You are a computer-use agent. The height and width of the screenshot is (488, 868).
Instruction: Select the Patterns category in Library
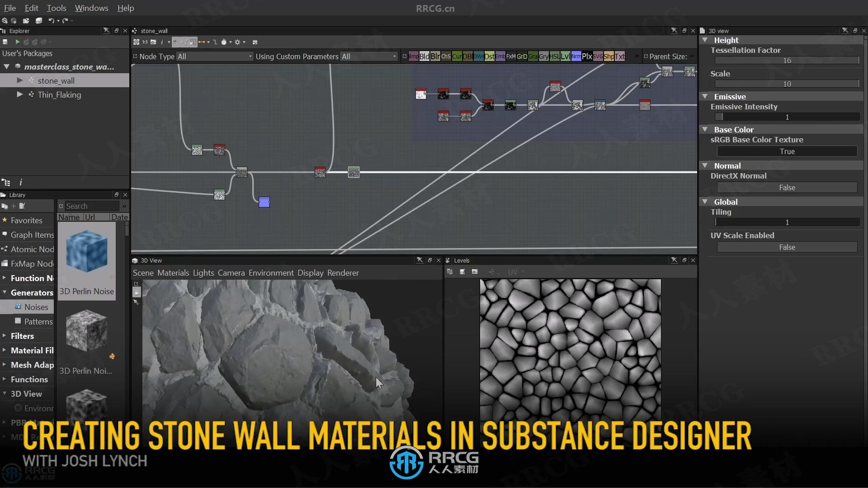click(38, 321)
